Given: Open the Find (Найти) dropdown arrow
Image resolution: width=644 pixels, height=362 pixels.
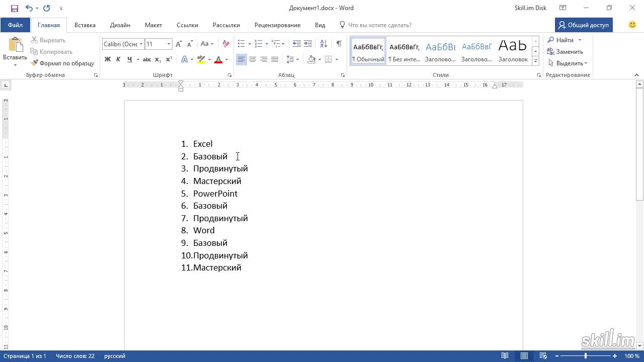Looking at the screenshot, I should pos(580,40).
